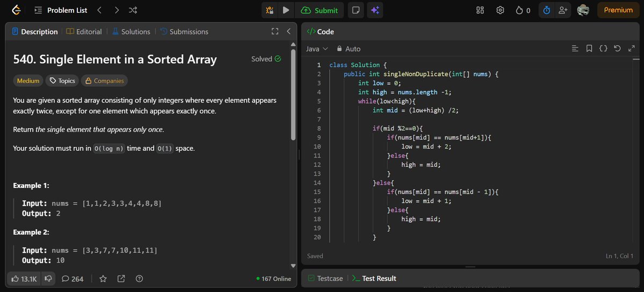644x292 pixels.
Task: Click the 167 Online indicator
Action: [x=273, y=279]
